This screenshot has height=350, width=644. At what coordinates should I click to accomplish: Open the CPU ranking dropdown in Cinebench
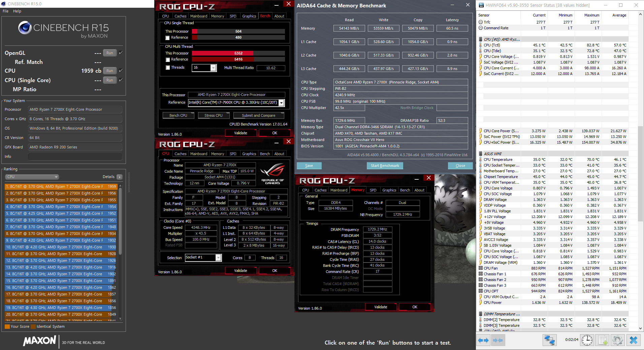32,177
